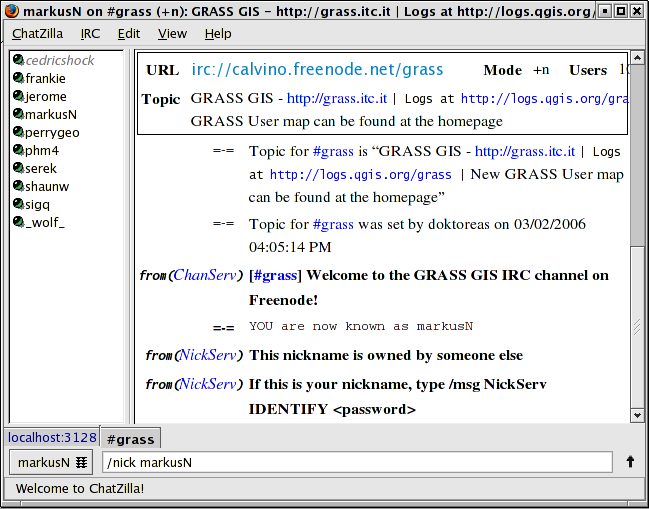Click the multiline input arrow icon
This screenshot has width=649, height=509.
click(630, 461)
